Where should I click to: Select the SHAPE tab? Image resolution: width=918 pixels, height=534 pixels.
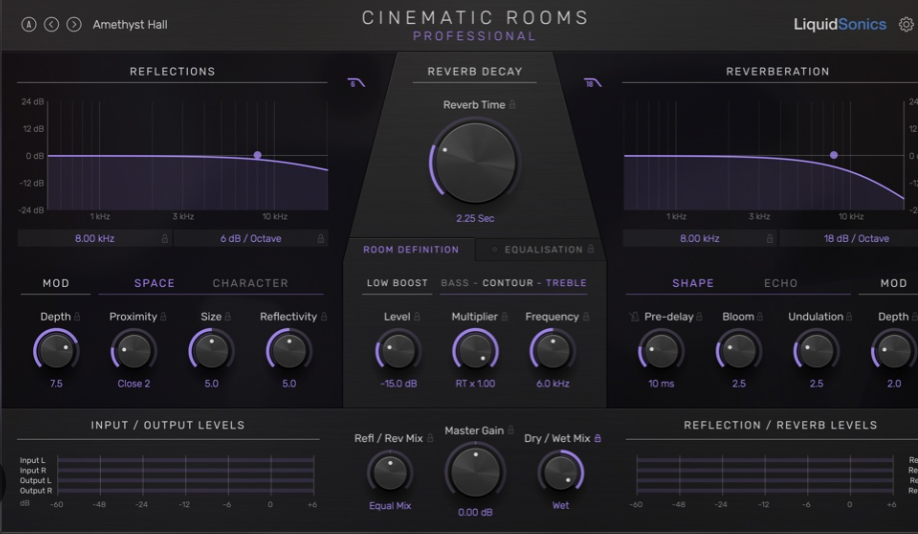[693, 283]
